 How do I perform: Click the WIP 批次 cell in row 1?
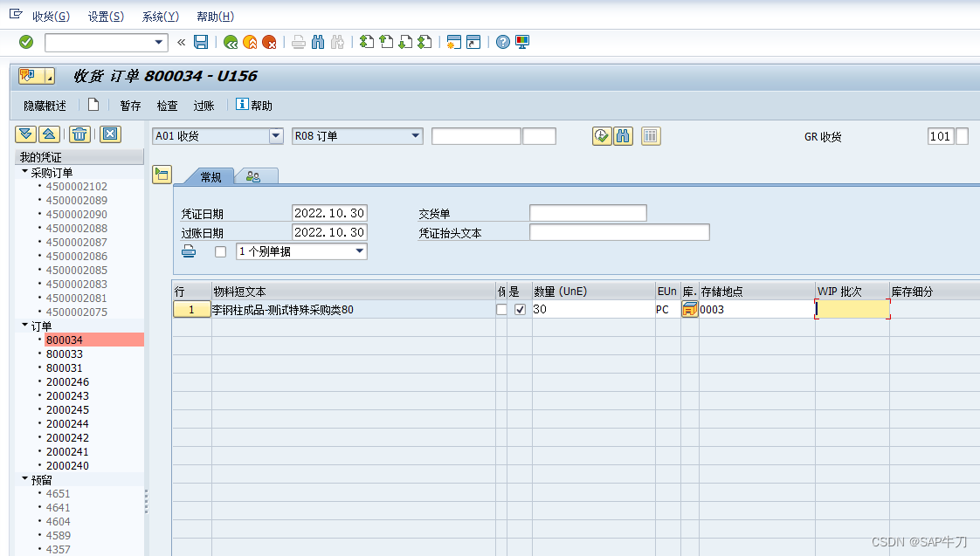[852, 309]
